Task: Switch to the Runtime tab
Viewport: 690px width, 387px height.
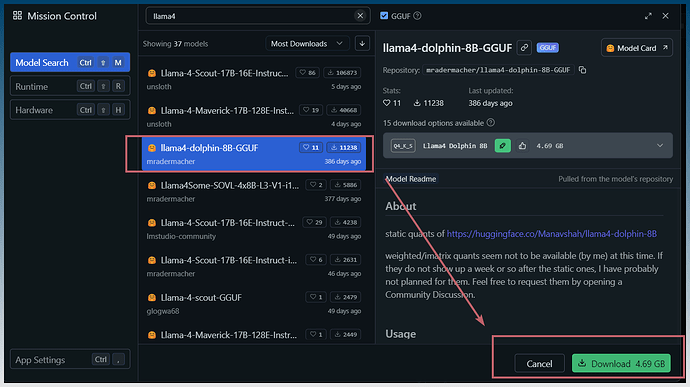Action: 70,86
